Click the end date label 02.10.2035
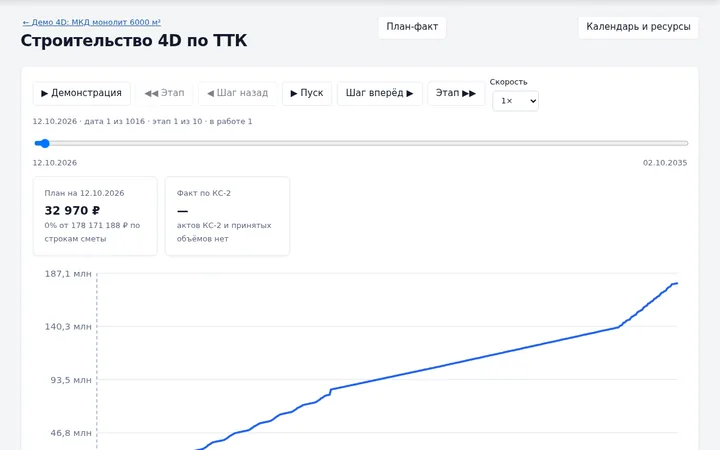 pyautogui.click(x=665, y=163)
